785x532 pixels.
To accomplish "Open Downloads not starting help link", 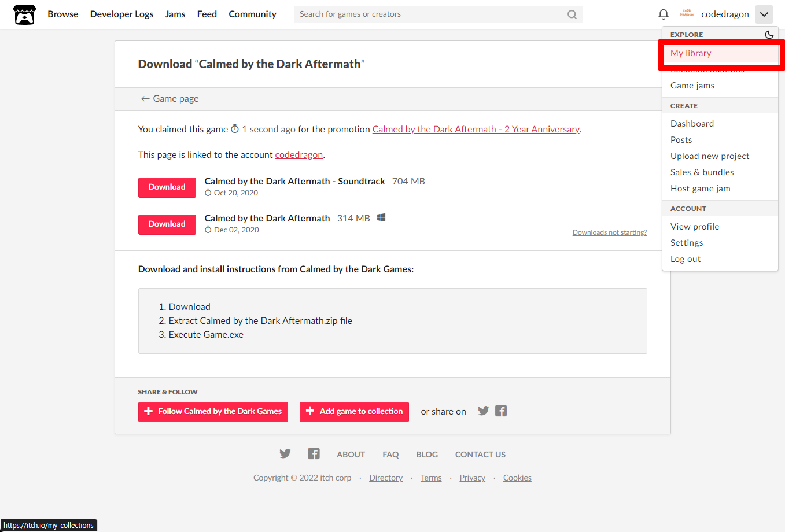I will [610, 232].
